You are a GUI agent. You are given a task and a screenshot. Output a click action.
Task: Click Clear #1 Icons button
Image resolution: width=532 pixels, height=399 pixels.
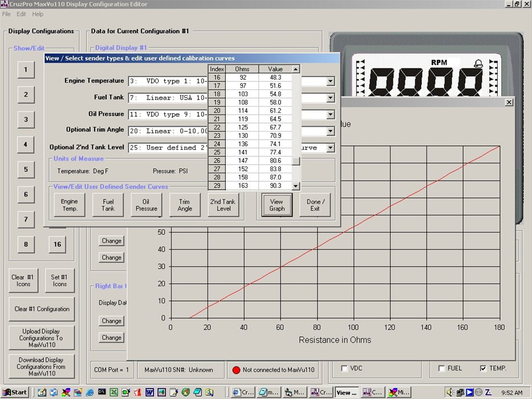tap(23, 280)
